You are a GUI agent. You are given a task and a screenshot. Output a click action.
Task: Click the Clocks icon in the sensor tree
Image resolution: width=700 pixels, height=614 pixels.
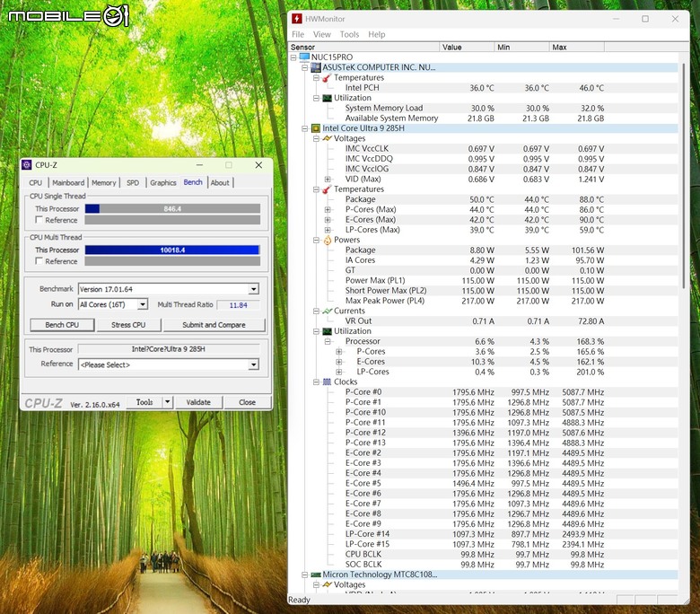(x=327, y=382)
